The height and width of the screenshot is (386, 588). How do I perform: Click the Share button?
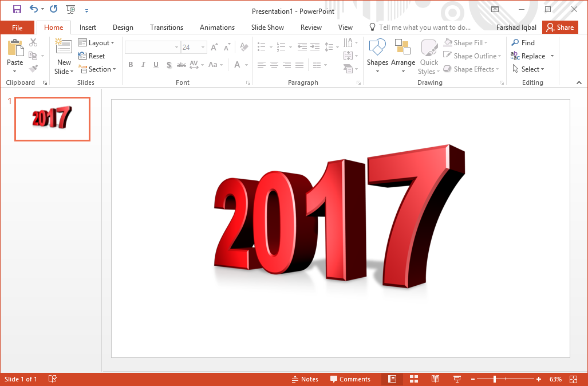[560, 27]
